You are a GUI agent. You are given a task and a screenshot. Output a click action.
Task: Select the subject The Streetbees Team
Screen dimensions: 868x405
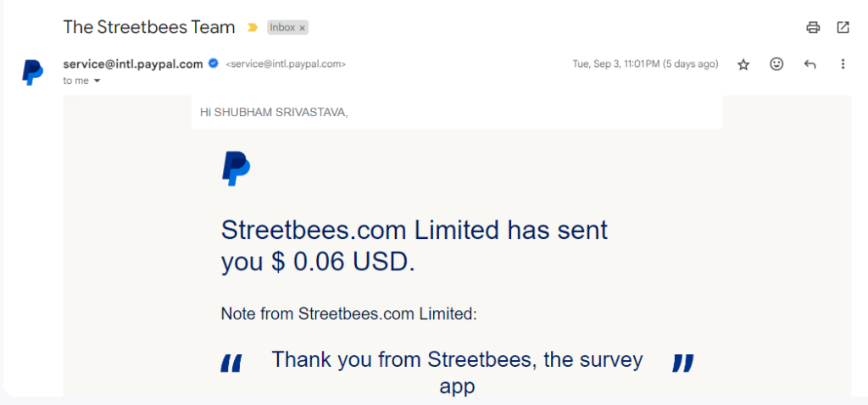click(149, 27)
